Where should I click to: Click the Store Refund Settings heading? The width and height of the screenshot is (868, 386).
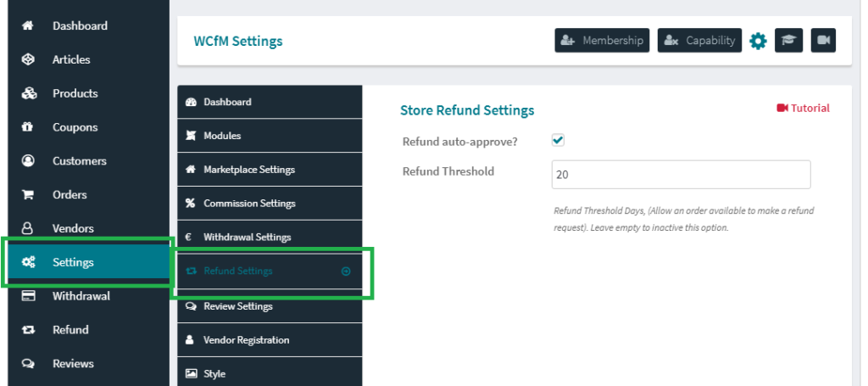click(x=467, y=110)
